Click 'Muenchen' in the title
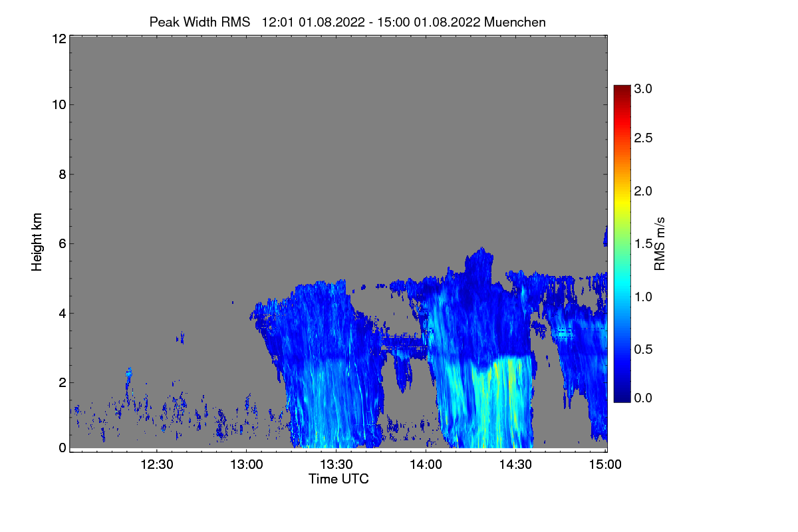 515,22
